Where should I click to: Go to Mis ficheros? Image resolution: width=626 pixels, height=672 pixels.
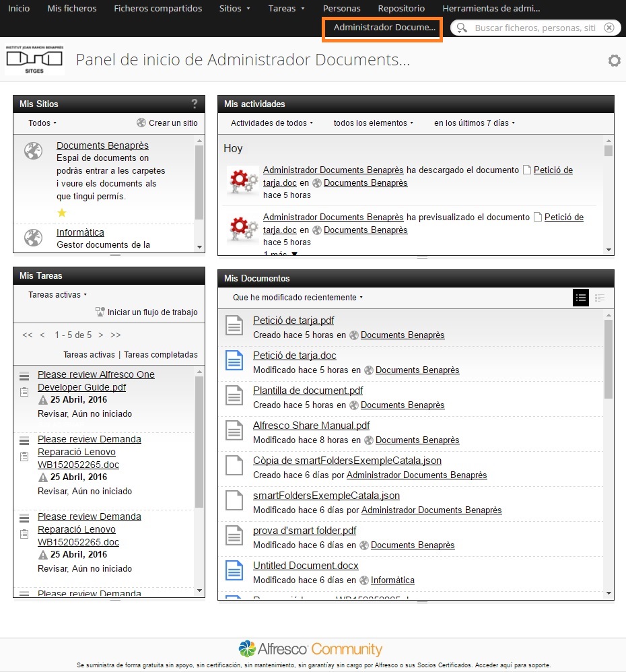point(72,9)
